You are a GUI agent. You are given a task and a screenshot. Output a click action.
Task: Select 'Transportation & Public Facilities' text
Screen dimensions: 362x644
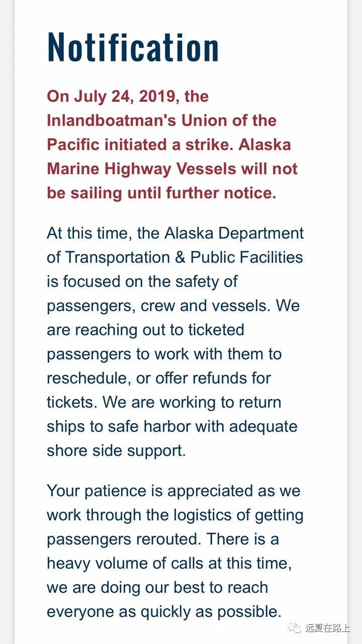(184, 257)
